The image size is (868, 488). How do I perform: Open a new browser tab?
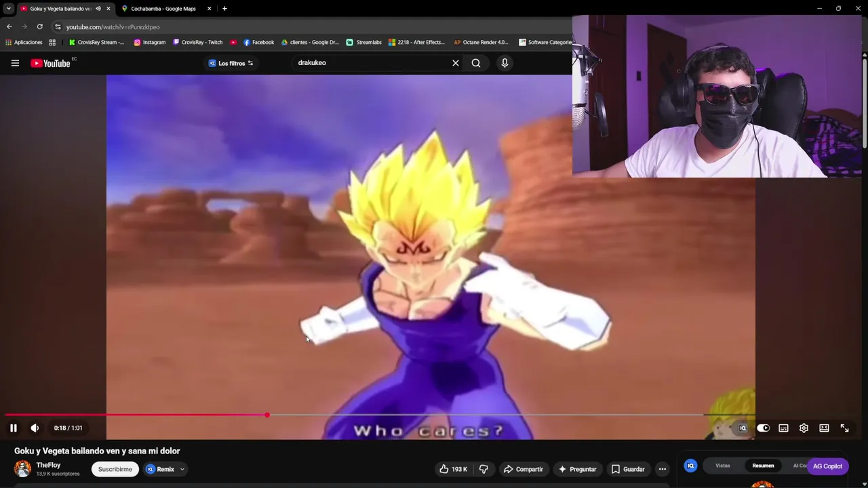(224, 9)
